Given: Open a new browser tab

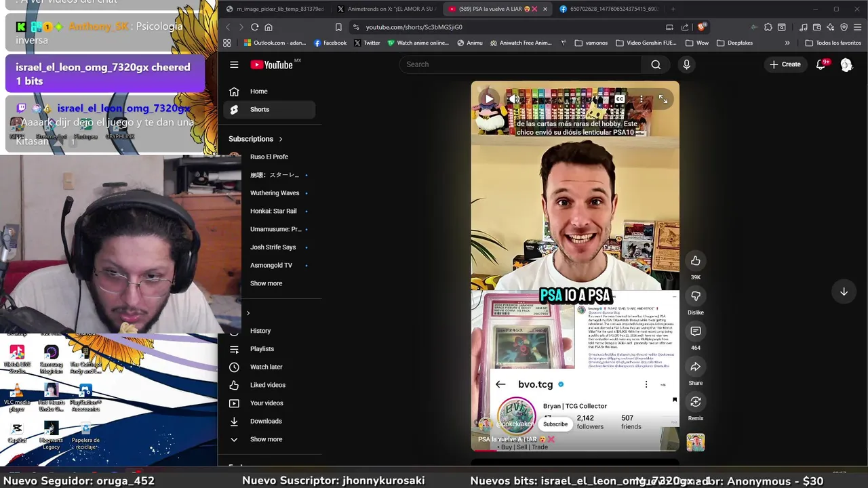Looking at the screenshot, I should coord(673,9).
